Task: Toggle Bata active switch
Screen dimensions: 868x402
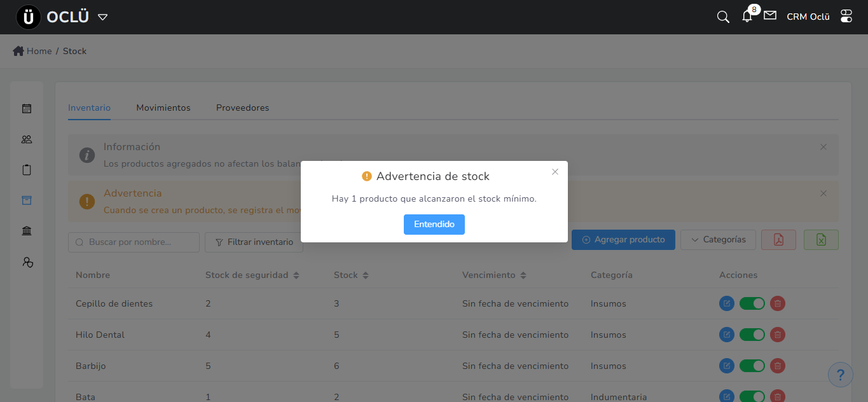Action: (x=752, y=396)
